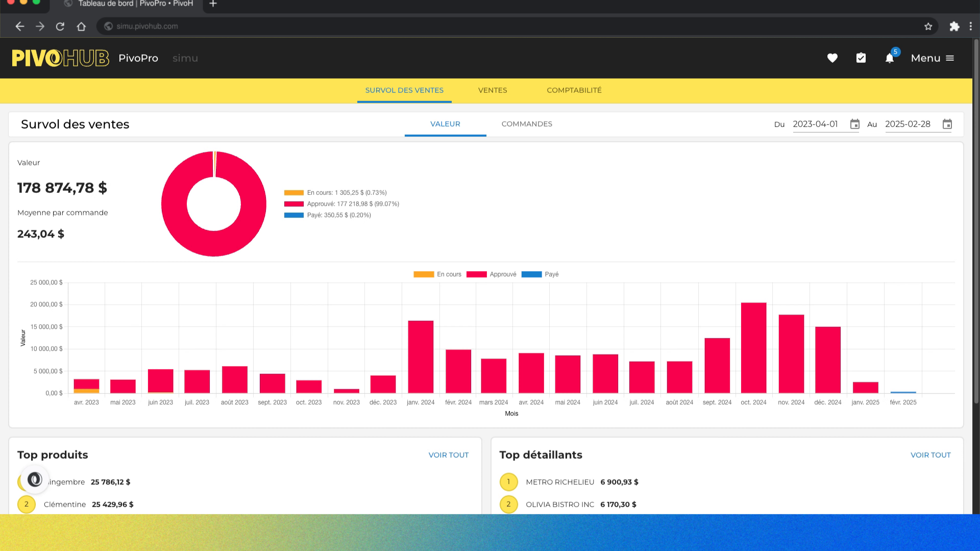Bookmark page with star icon

(x=928, y=27)
